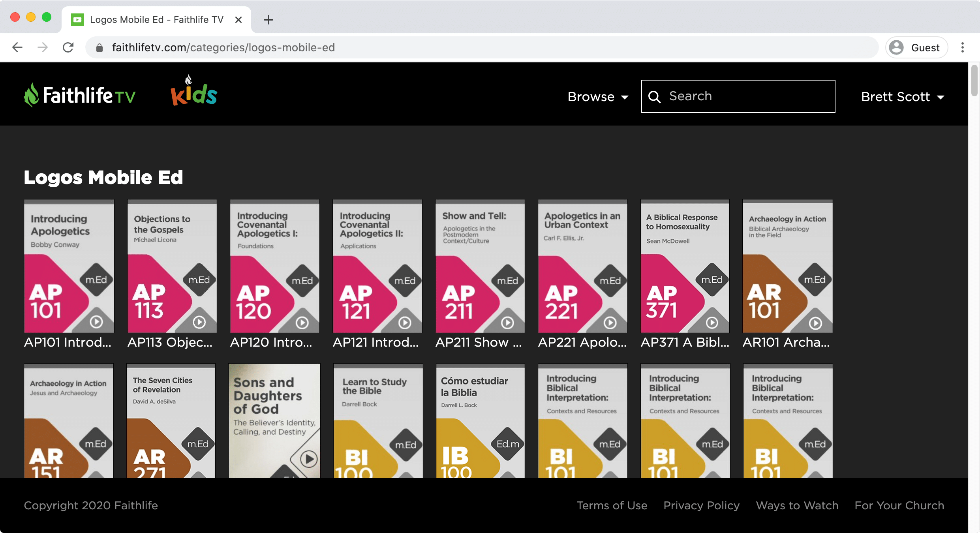Click Ed.m badge on IB100 cover
Image resolution: width=980 pixels, height=533 pixels.
coord(508,444)
